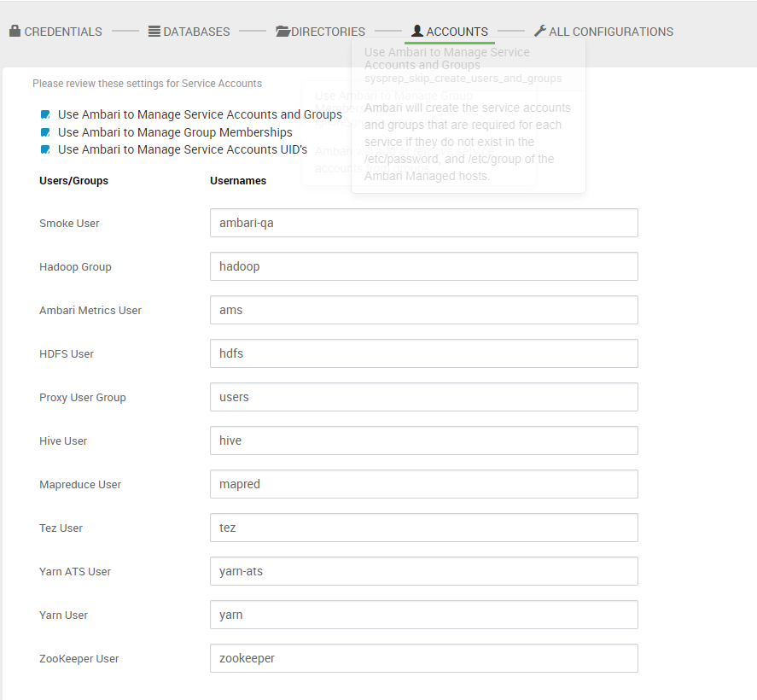Click the HDFS User label

[67, 354]
